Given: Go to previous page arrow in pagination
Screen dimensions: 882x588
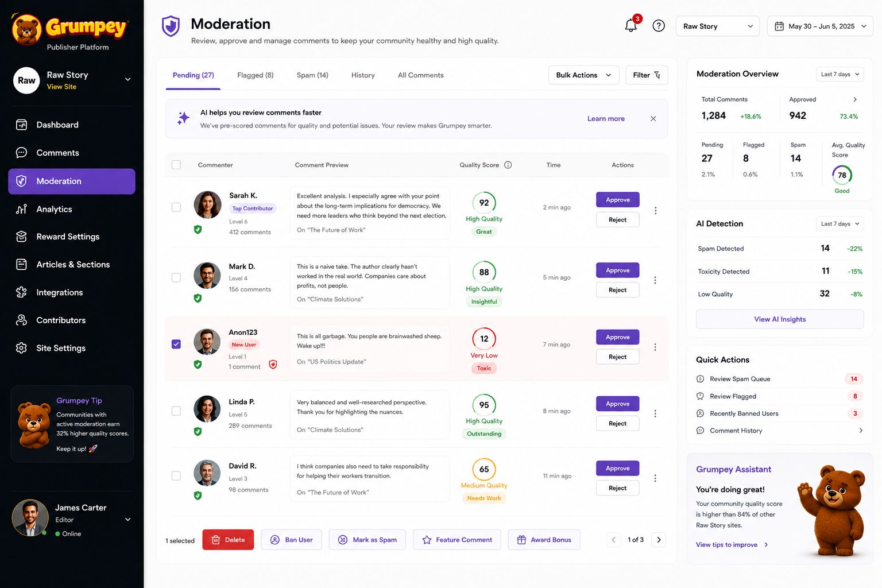Looking at the screenshot, I should [x=613, y=540].
